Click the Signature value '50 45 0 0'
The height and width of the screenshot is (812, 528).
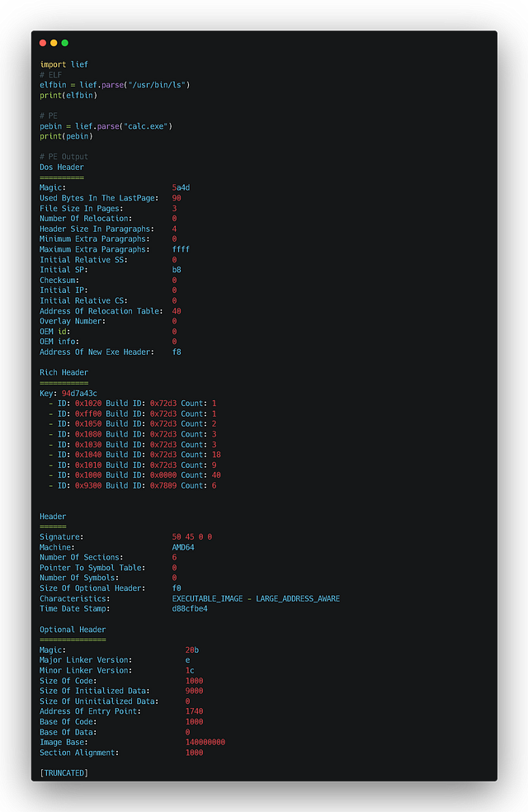pos(191,537)
